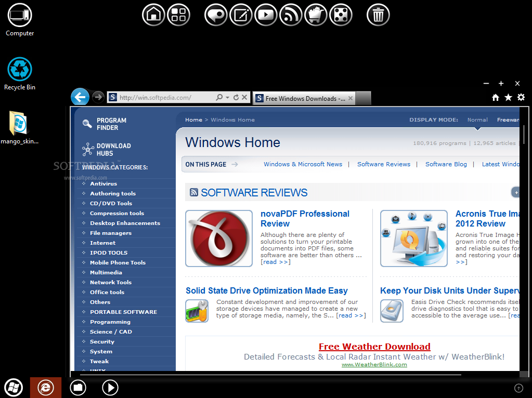Close the Free Windows Downloads tab

[x=351, y=98]
